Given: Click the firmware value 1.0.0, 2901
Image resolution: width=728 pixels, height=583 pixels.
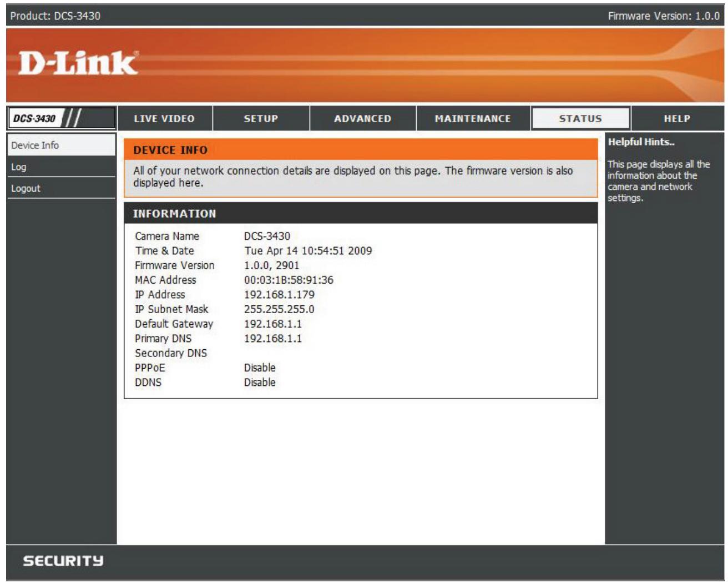Looking at the screenshot, I should click(x=271, y=265).
